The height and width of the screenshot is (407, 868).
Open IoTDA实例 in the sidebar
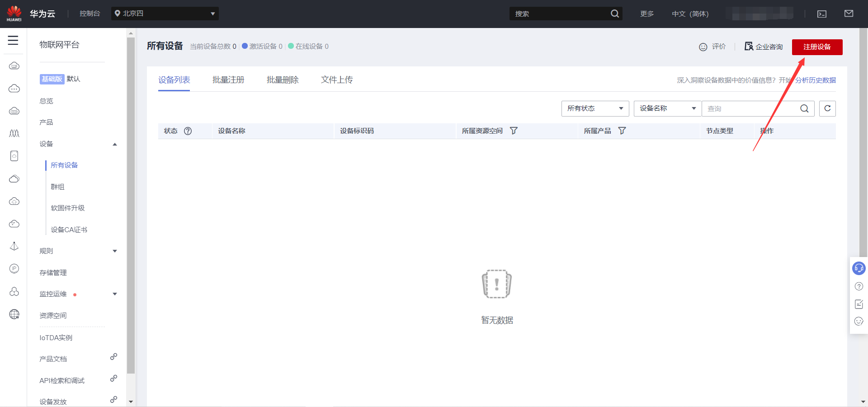point(56,338)
